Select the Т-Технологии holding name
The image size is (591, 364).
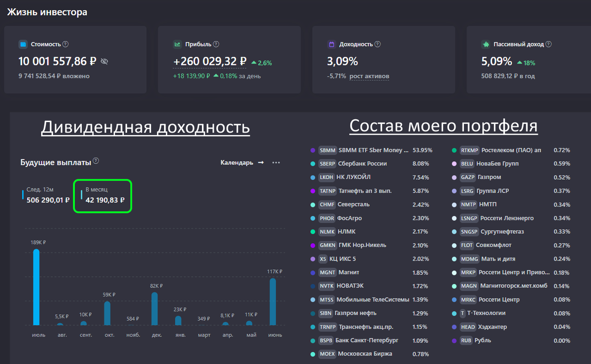(x=487, y=313)
